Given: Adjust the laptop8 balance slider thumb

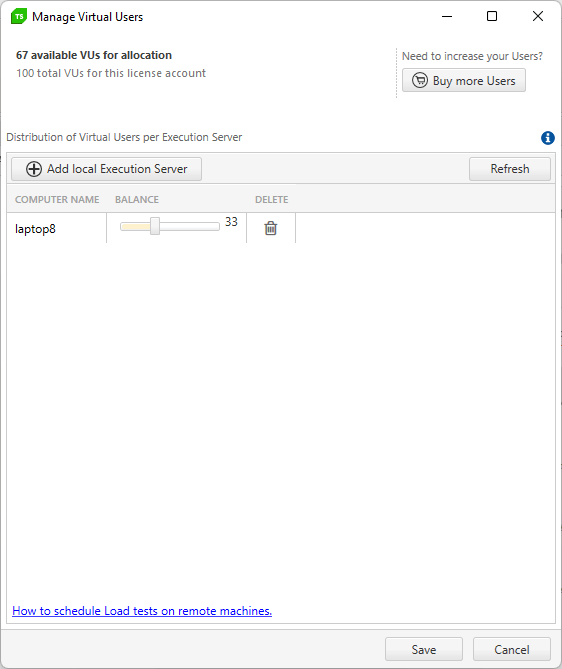Looking at the screenshot, I should [155, 226].
